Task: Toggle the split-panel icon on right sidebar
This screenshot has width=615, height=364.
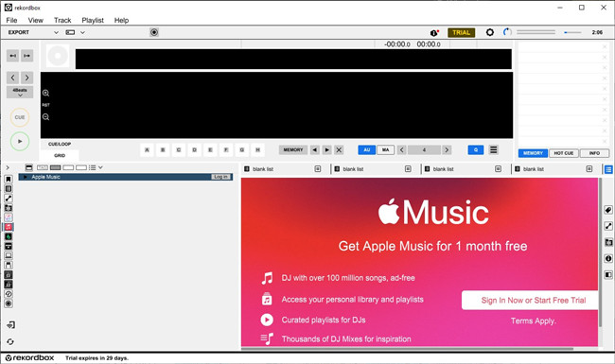Action: click(608, 275)
